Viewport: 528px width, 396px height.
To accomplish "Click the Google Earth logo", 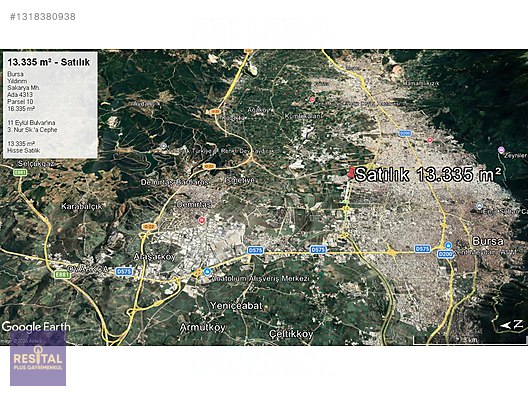I will [36, 327].
